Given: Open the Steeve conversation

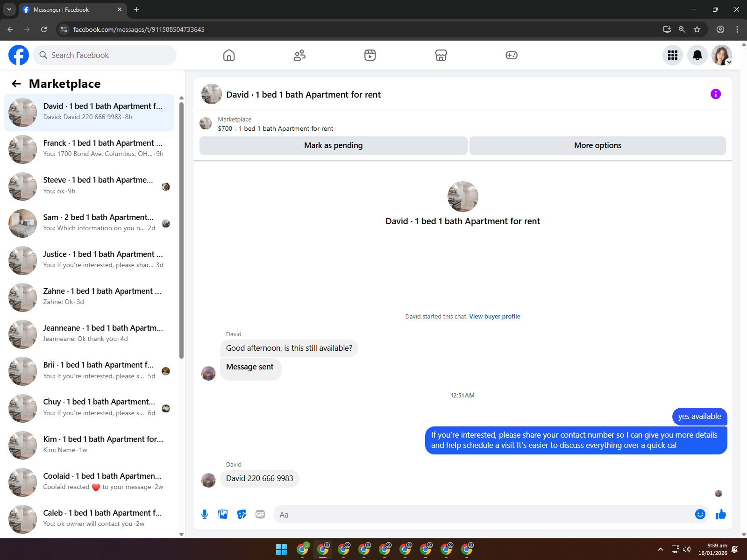Looking at the screenshot, I should pyautogui.click(x=89, y=186).
